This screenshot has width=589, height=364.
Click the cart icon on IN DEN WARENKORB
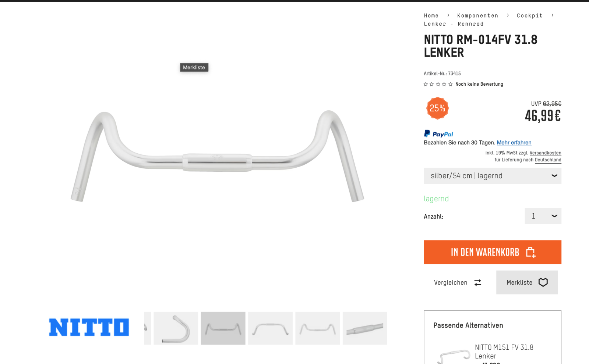[530, 252]
